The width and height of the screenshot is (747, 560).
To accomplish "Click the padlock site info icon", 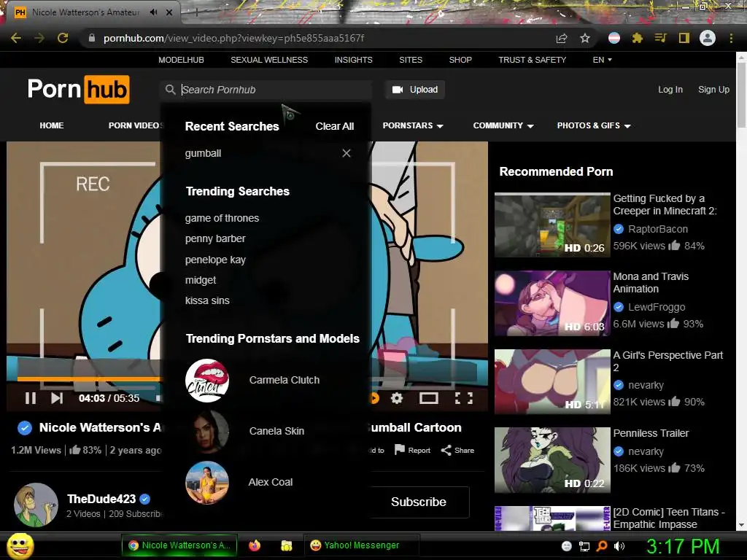I will tap(92, 38).
